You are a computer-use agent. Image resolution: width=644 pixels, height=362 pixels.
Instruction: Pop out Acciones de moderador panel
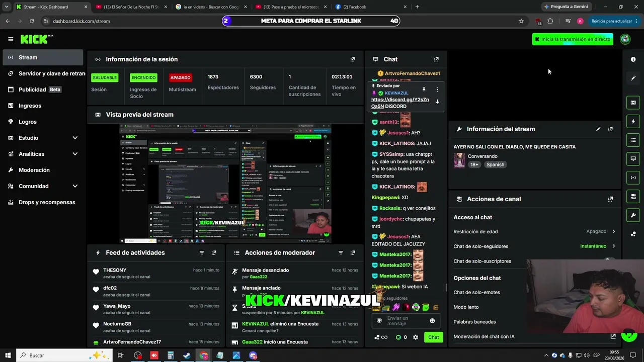(x=353, y=253)
